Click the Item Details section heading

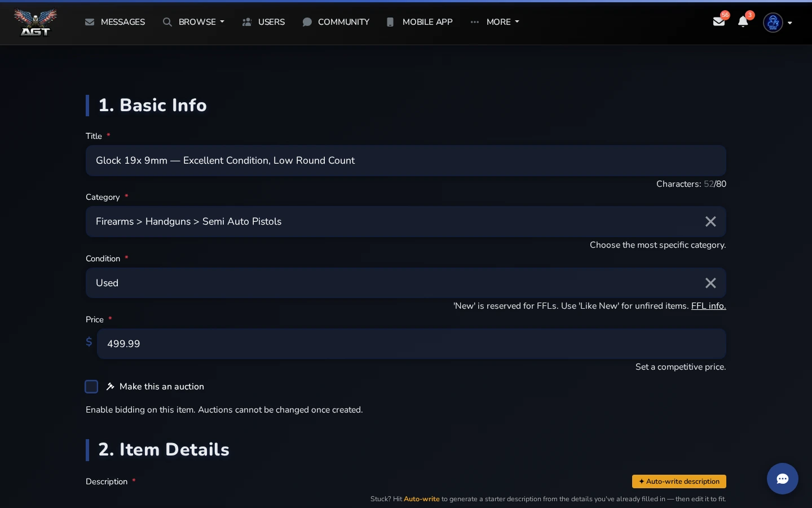click(x=164, y=450)
